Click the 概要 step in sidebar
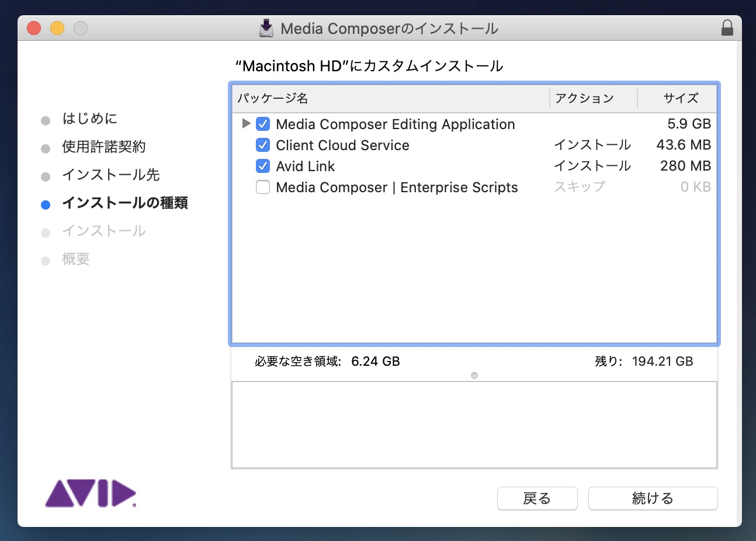Viewport: 756px width, 541px height. (76, 259)
